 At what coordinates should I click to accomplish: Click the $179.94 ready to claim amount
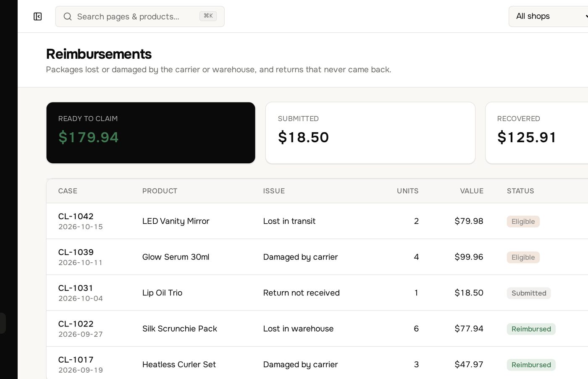tap(89, 137)
